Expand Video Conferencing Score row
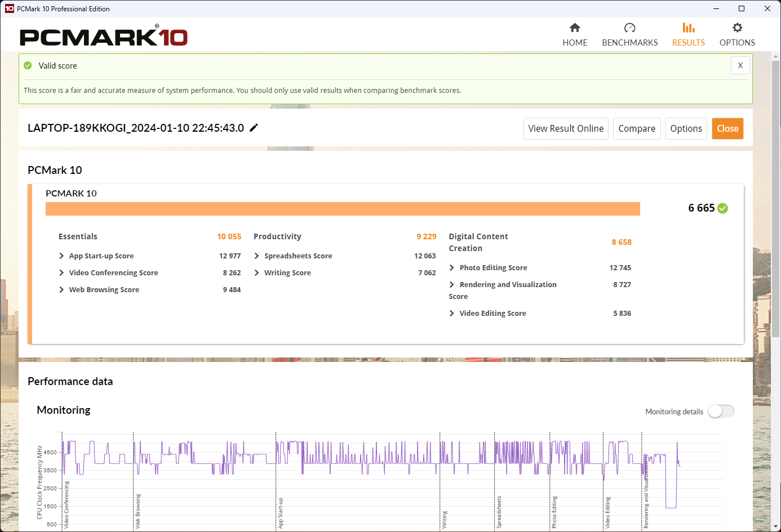 61,273
